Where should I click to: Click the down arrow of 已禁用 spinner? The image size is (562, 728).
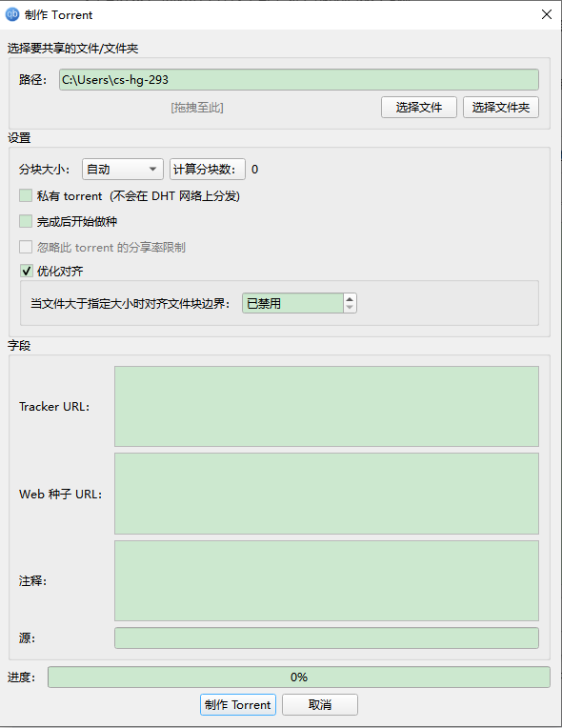[350, 308]
